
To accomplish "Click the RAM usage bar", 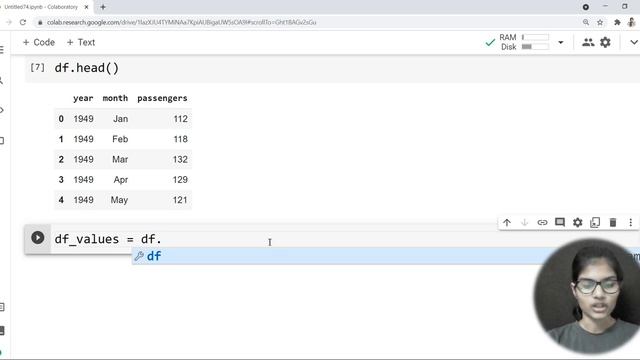I will [x=535, y=37].
